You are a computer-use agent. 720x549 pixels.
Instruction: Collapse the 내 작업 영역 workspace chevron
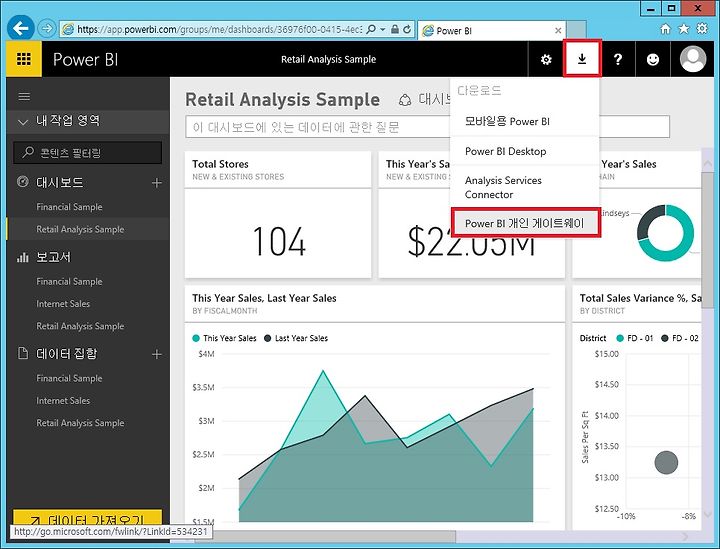(x=22, y=122)
